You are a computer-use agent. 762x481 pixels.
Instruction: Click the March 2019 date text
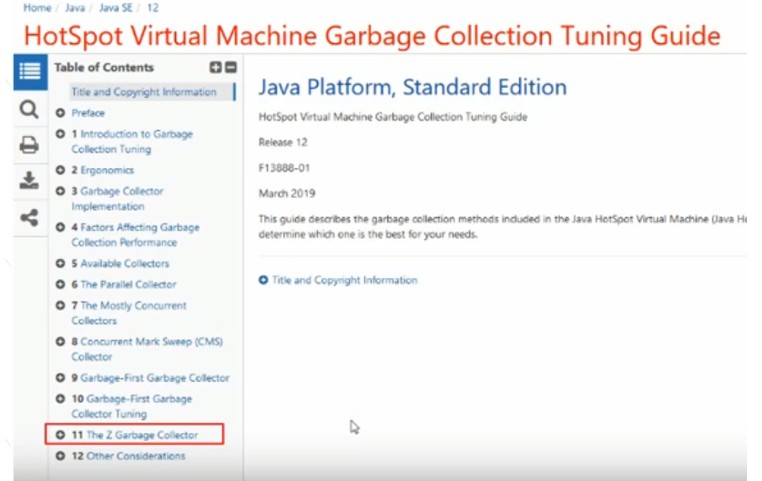click(x=287, y=193)
